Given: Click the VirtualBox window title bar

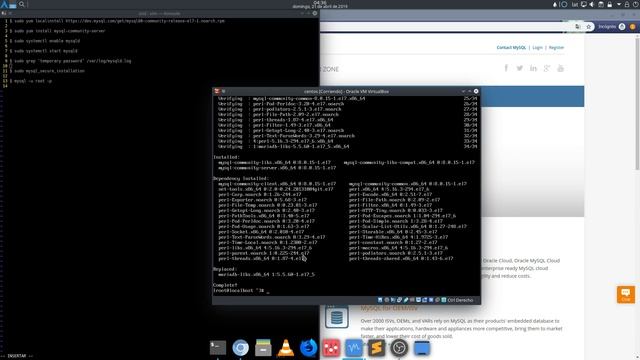Looking at the screenshot, I should click(x=346, y=91).
